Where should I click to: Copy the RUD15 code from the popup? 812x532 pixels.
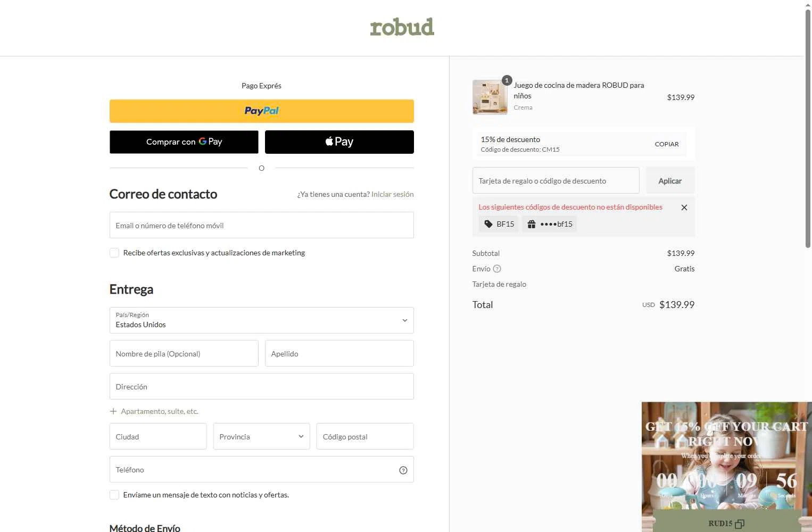(726, 523)
